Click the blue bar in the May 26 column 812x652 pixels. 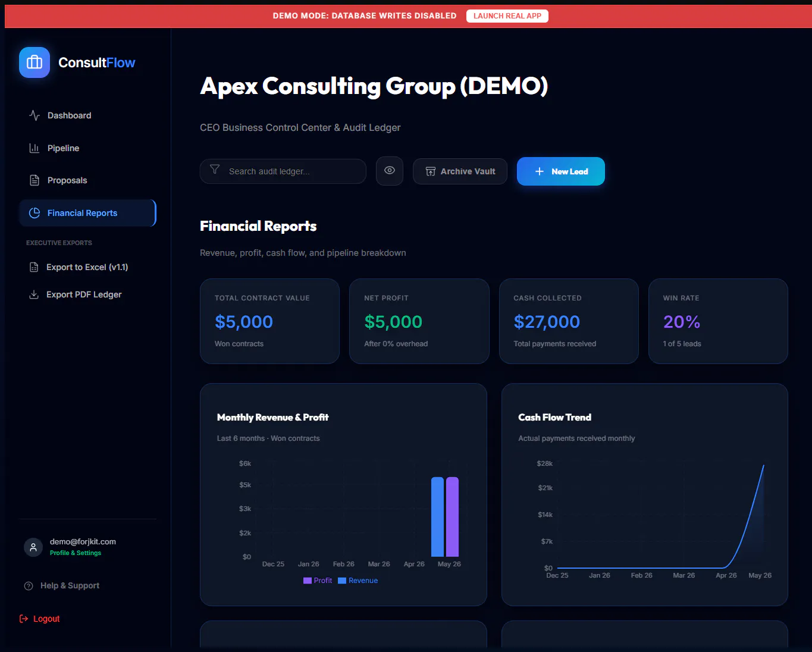pyautogui.click(x=437, y=517)
